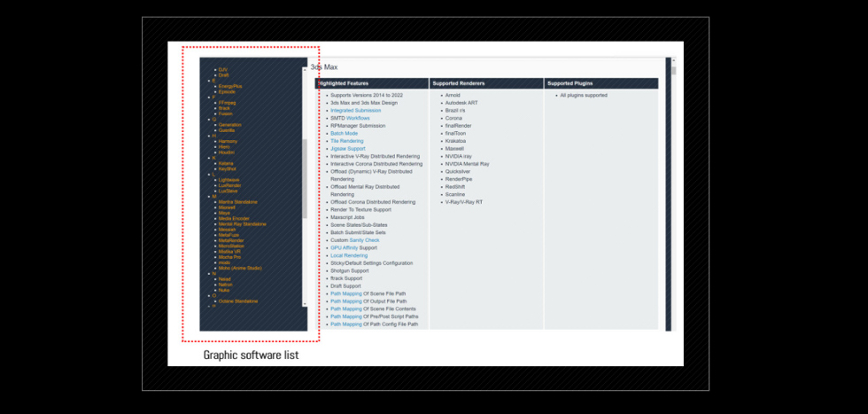Choose Nuke from the software list

click(x=224, y=291)
